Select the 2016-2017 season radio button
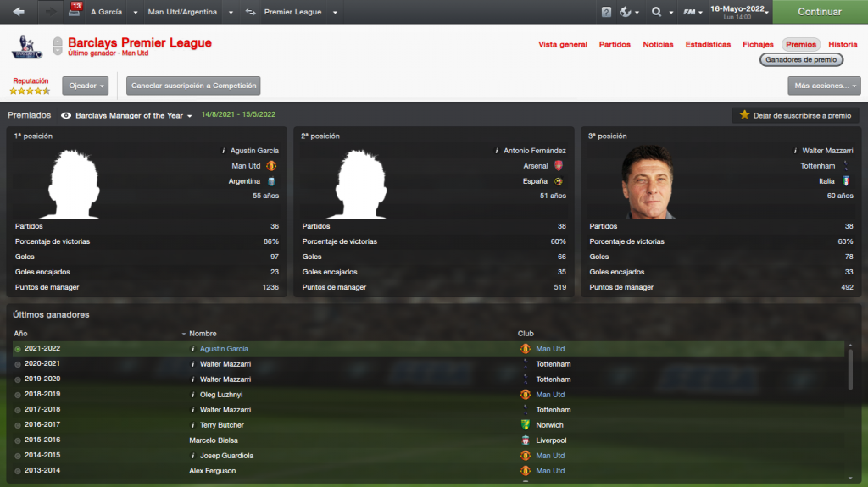This screenshot has height=487, width=868. [x=18, y=425]
